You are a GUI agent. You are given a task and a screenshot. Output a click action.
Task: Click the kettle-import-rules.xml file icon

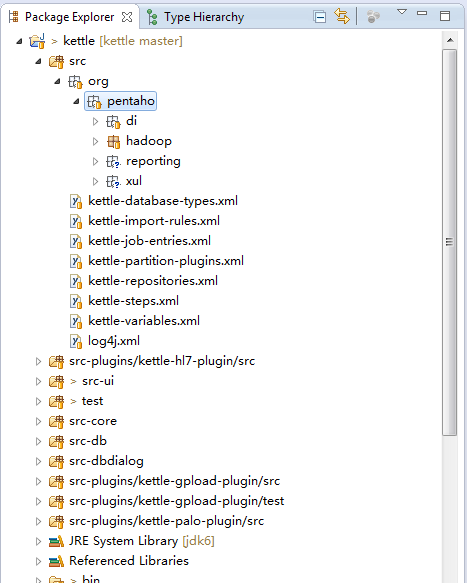click(76, 222)
